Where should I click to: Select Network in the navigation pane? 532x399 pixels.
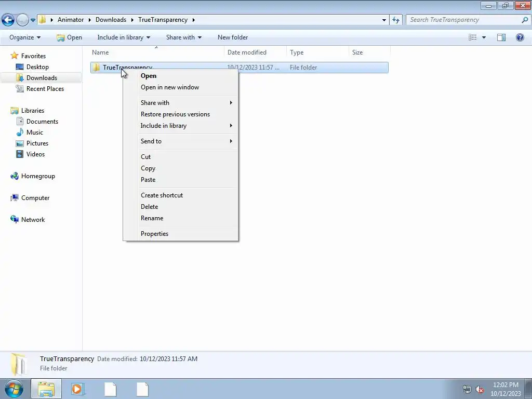33,220
